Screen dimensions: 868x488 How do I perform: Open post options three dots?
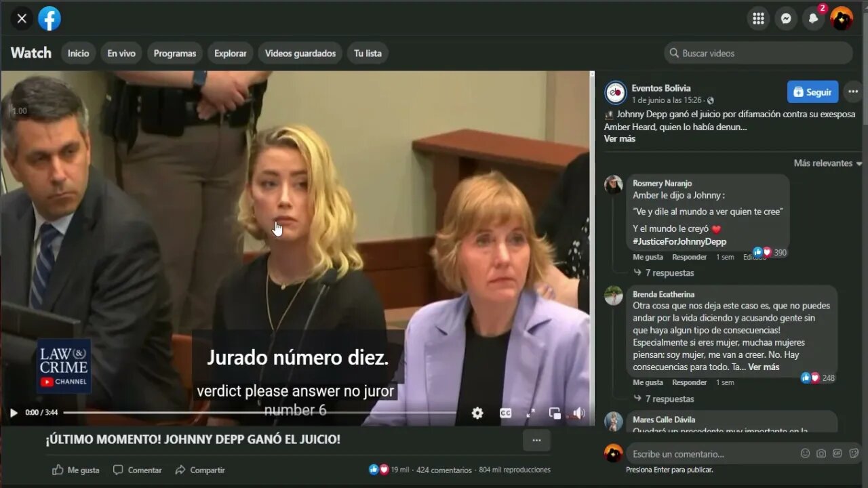[853, 92]
